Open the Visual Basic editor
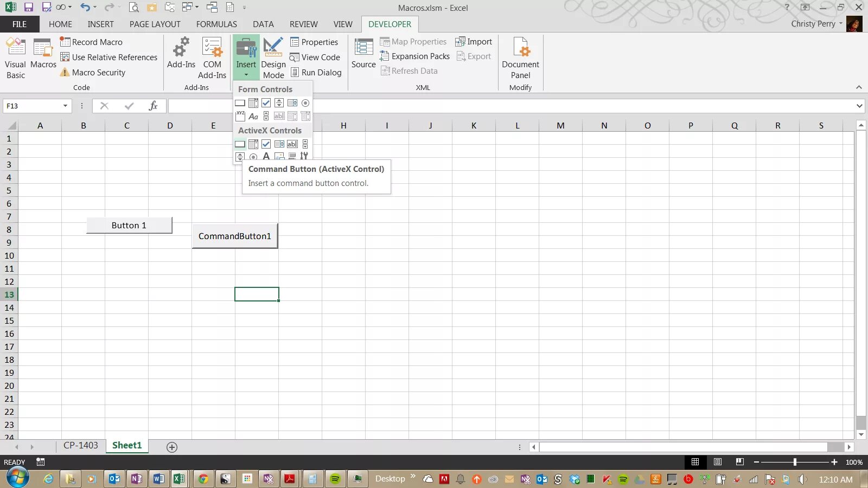 click(x=16, y=59)
